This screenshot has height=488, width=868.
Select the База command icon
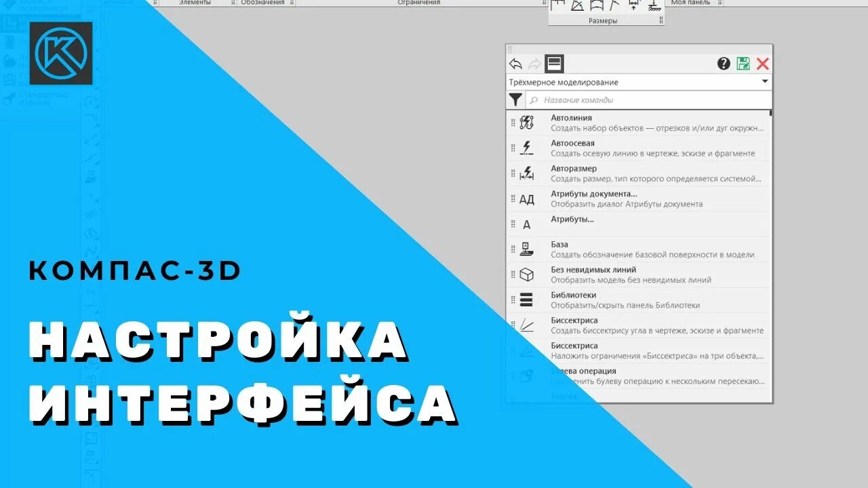(527, 249)
